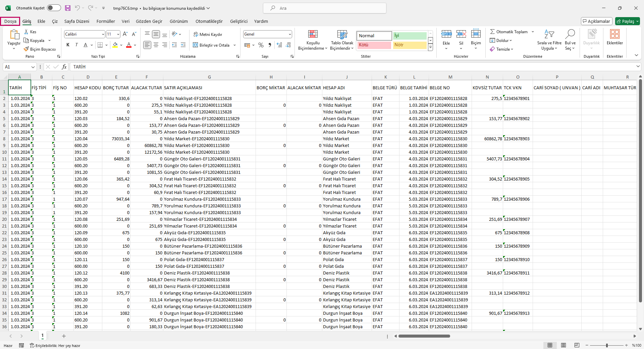Click the Koşullu Biçimlendirme icon

[x=313, y=34]
